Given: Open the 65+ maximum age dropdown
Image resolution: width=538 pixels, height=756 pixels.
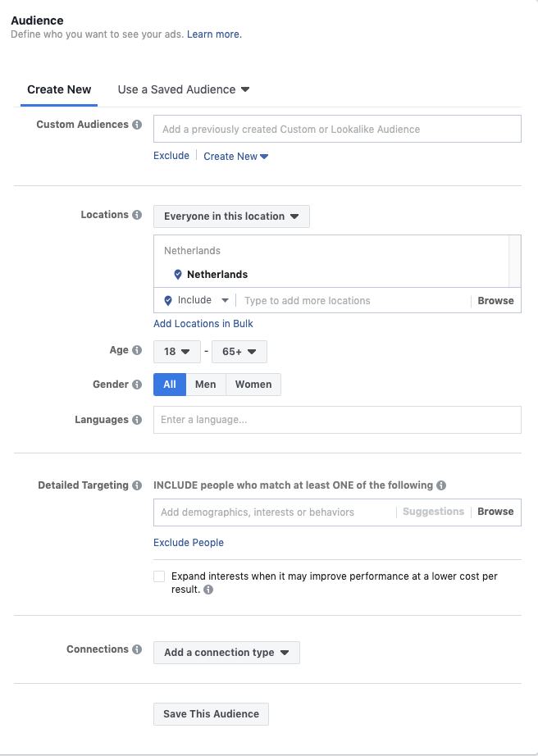Looking at the screenshot, I should tap(239, 351).
